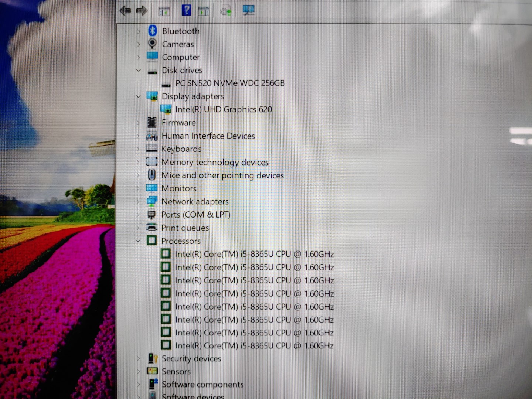Image resolution: width=532 pixels, height=399 pixels.
Task: Collapse the Display adapters node
Action: (x=138, y=96)
